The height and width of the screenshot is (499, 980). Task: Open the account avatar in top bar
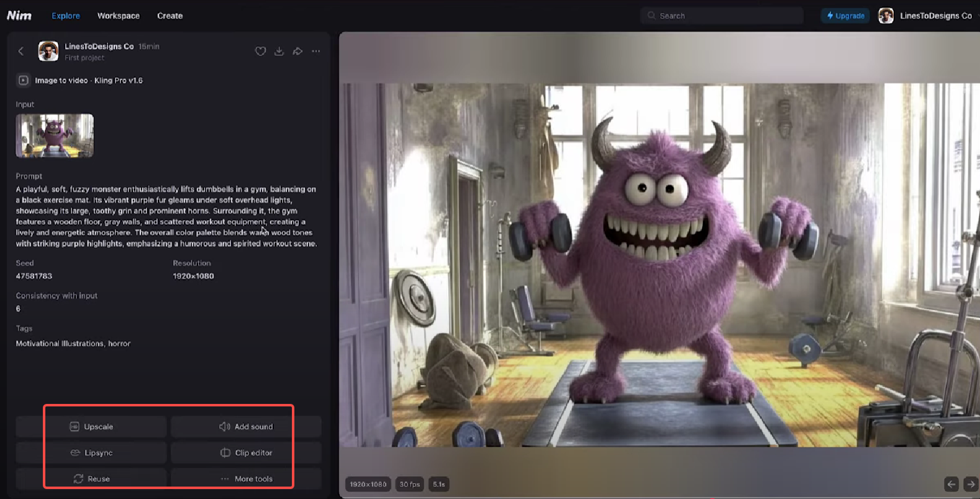(886, 16)
